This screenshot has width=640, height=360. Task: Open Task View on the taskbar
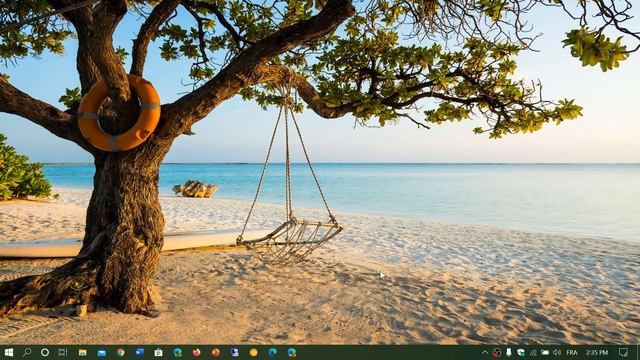[x=63, y=352]
